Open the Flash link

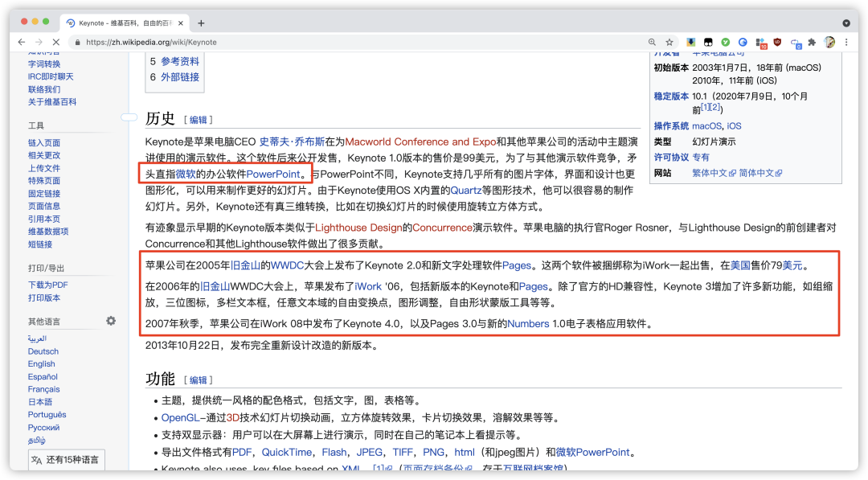(334, 453)
